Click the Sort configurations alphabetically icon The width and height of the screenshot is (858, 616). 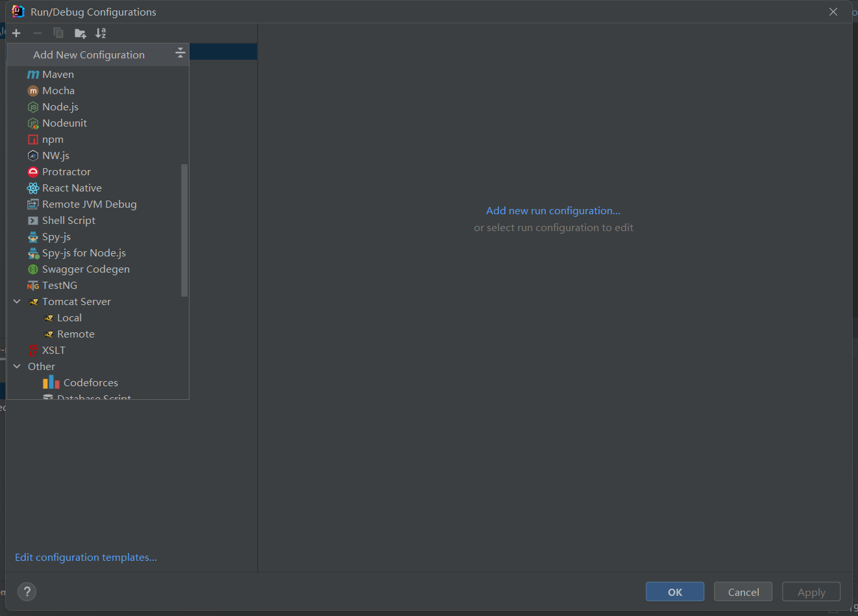[x=101, y=33]
